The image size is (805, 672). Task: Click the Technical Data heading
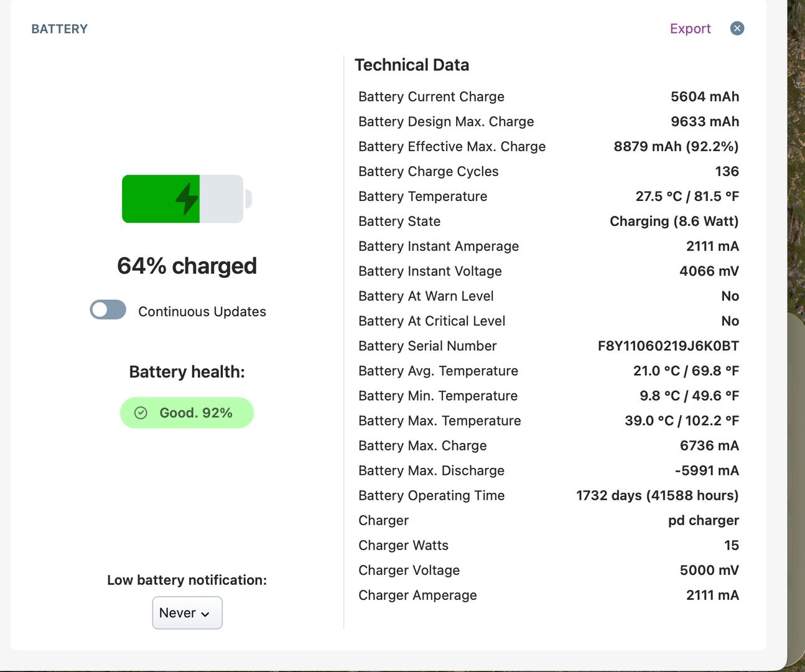(412, 65)
